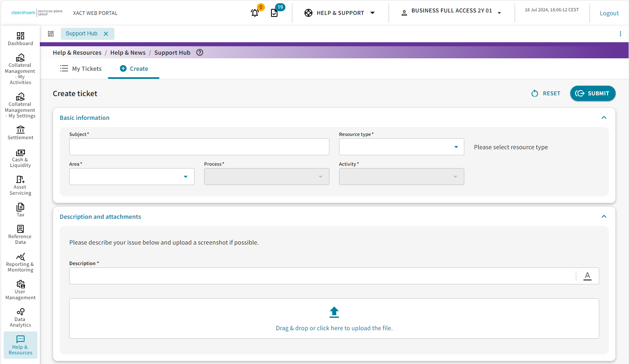Click inside the Subject input field
This screenshot has width=629, height=364.
199,147
